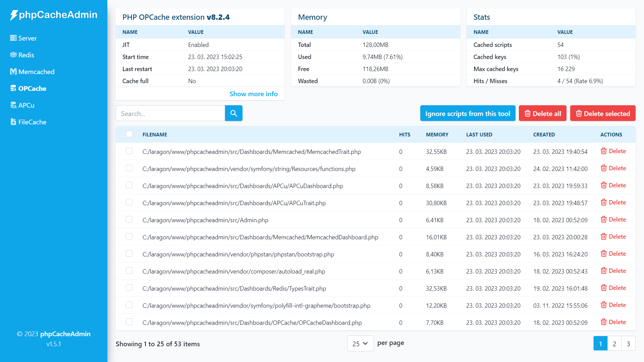Viewport: 644px width, 362px height.
Task: Click the Server icon in sidebar
Action: click(x=13, y=38)
